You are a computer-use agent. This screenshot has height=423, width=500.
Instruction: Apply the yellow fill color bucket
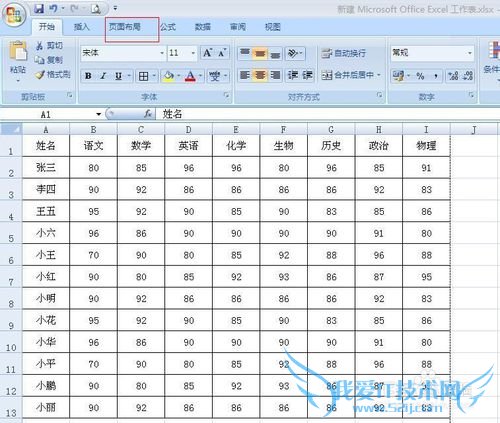[x=168, y=76]
